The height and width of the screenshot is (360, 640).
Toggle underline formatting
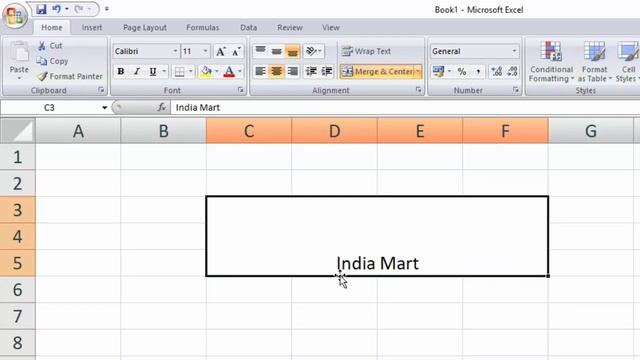pos(153,71)
